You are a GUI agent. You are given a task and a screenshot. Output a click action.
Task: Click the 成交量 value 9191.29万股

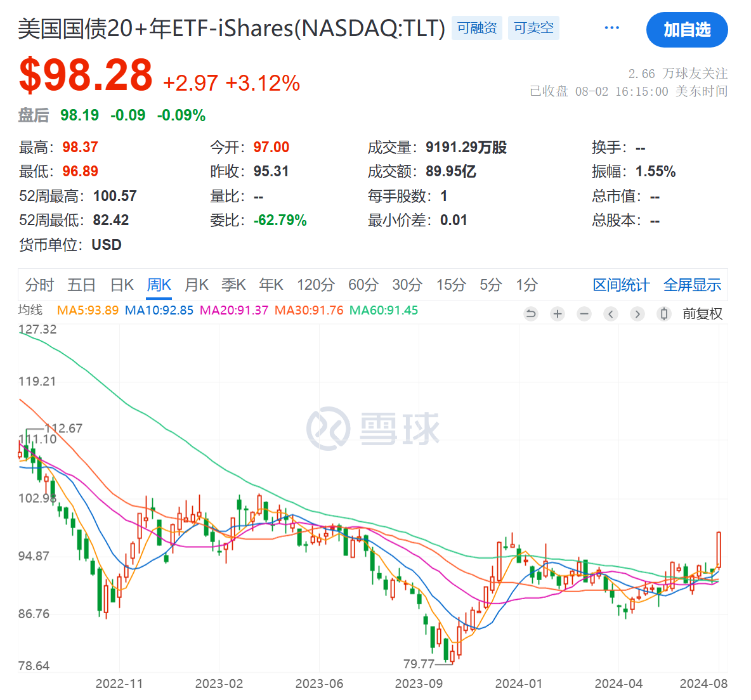[466, 148]
